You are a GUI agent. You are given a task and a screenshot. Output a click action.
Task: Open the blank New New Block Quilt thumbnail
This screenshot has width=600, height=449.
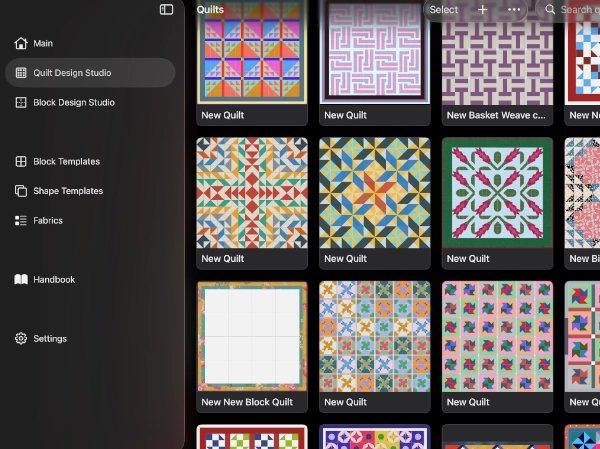[252, 336]
